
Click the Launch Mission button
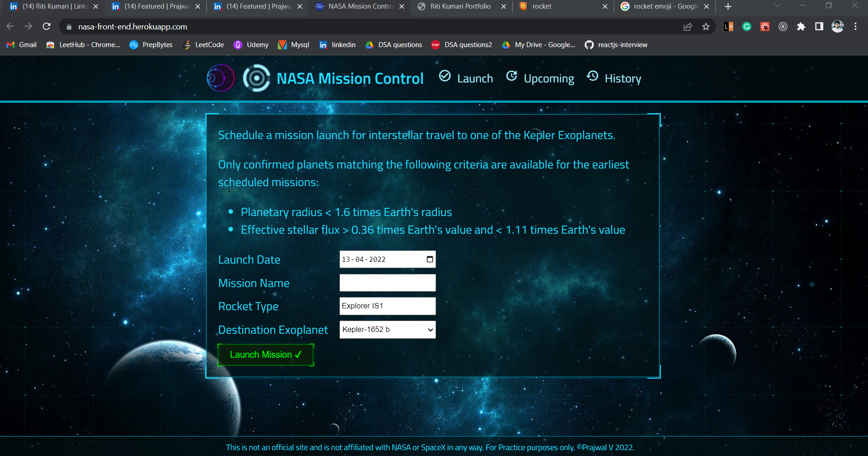pos(266,355)
